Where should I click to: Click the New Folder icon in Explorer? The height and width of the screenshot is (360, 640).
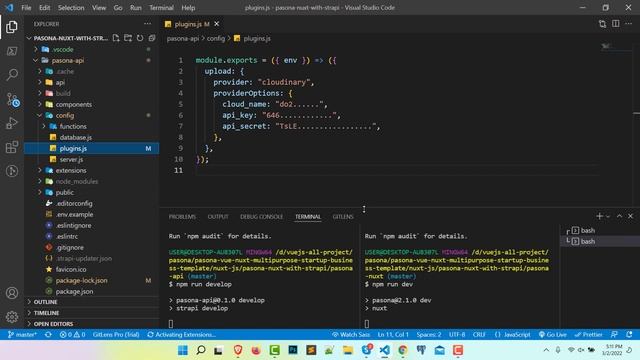tap(128, 38)
